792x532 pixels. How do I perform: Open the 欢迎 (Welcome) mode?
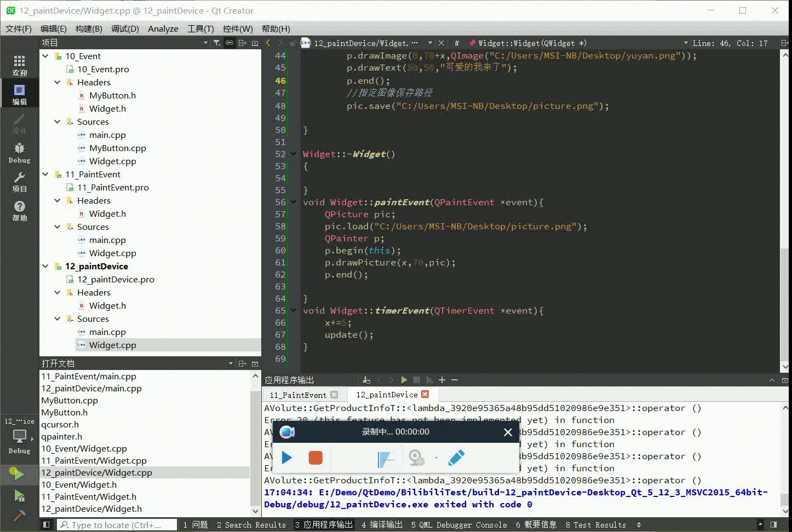tap(19, 65)
